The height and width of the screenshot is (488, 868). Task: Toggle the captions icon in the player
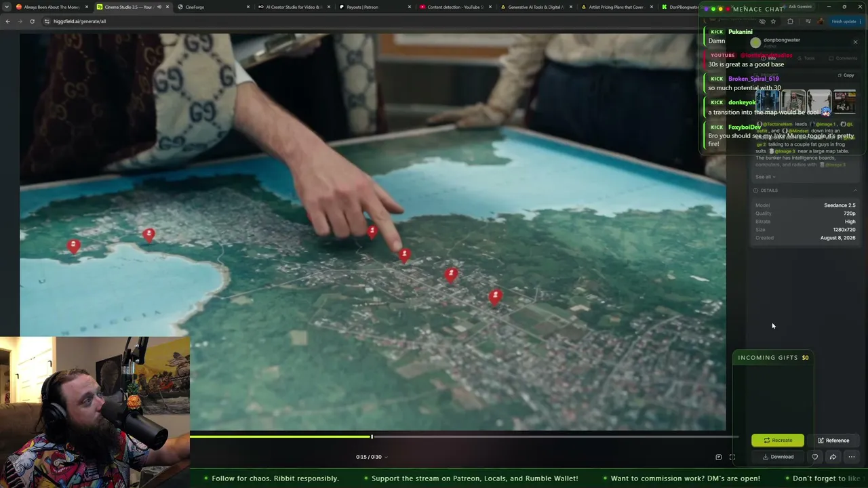719,457
